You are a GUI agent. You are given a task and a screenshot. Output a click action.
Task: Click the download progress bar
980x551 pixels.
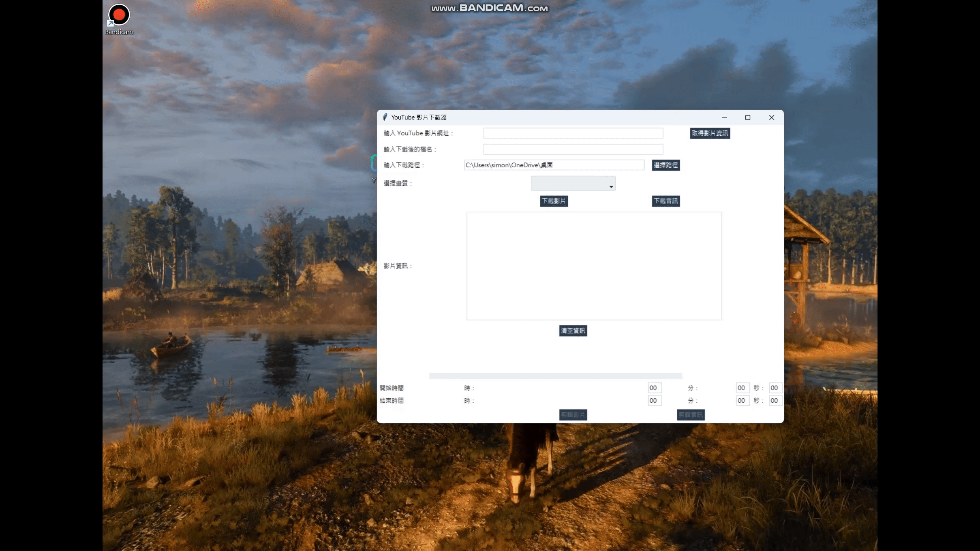point(555,376)
